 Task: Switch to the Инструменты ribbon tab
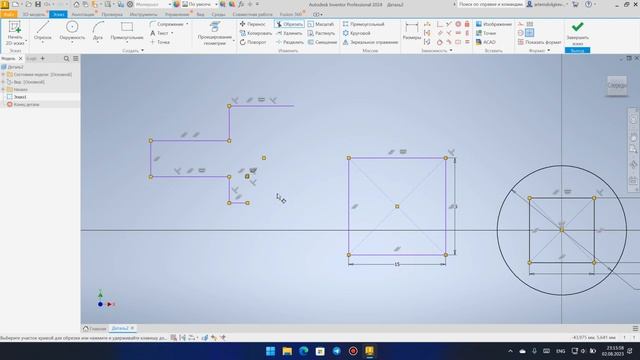[x=144, y=14]
